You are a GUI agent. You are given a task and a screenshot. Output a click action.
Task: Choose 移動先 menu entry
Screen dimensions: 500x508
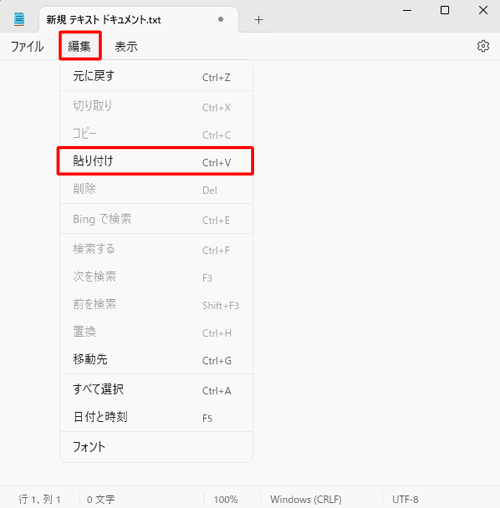[156, 359]
